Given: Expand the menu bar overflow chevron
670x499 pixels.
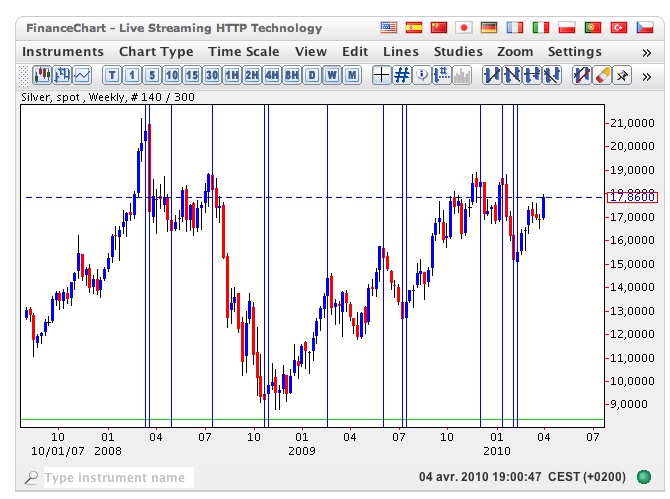Looking at the screenshot, I should (646, 51).
